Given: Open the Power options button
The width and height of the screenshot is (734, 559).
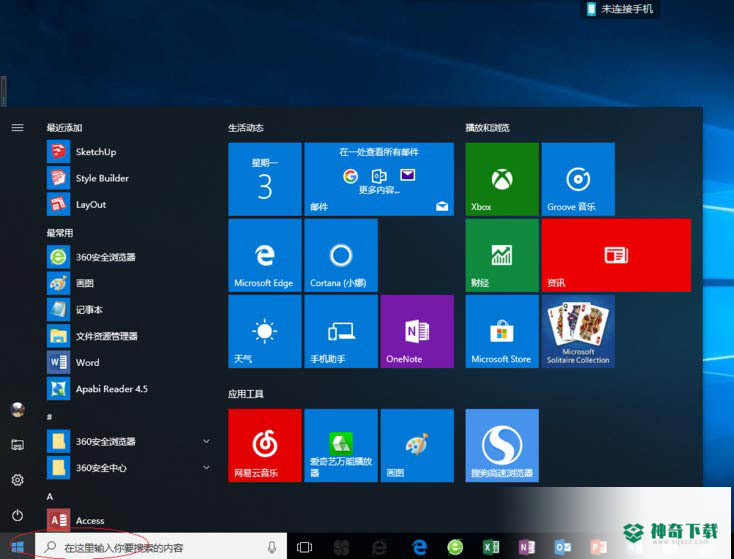Looking at the screenshot, I should [x=17, y=515].
